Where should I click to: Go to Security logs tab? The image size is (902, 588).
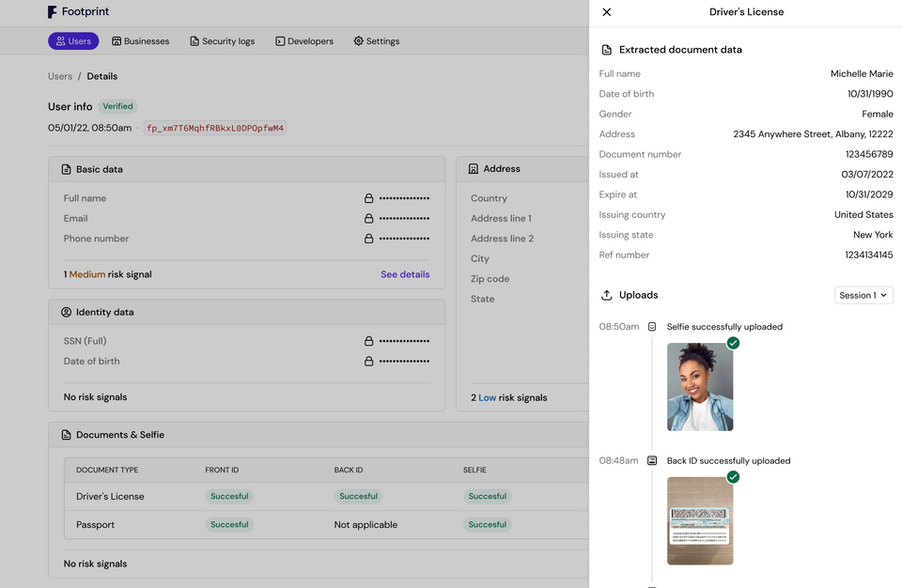(222, 41)
